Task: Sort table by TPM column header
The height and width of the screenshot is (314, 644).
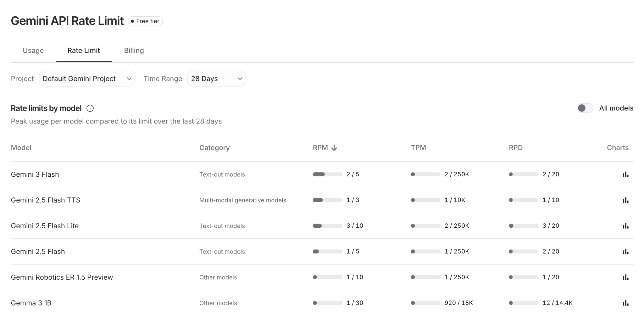Action: tap(418, 148)
